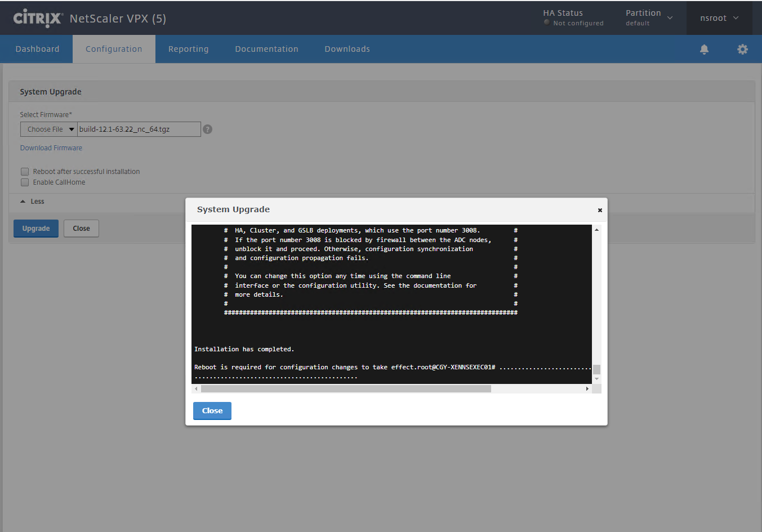Enable CallHome checkbox
Screen dimensions: 762x532
click(x=25, y=182)
